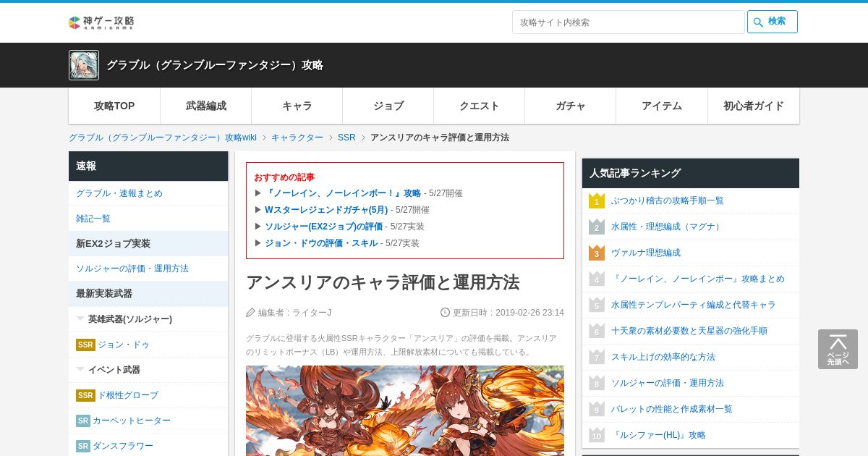The height and width of the screenshot is (456, 868).
Task: Open the ガチャ menu tab
Action: [571, 106]
